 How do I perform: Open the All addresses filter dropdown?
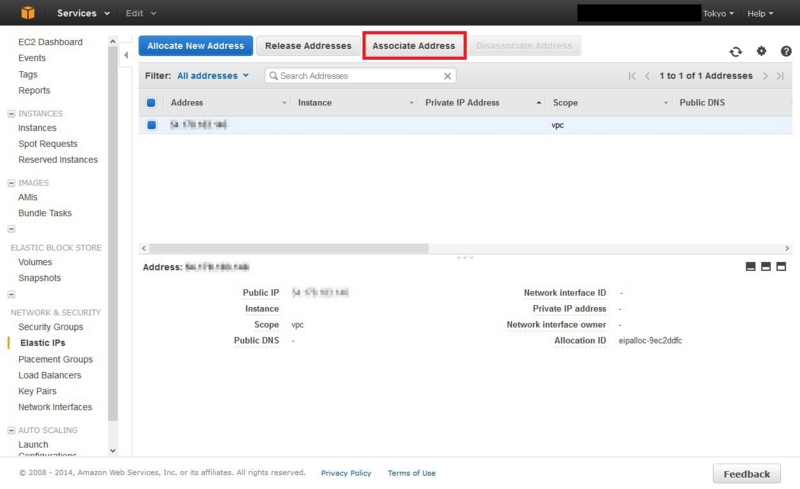tap(213, 76)
